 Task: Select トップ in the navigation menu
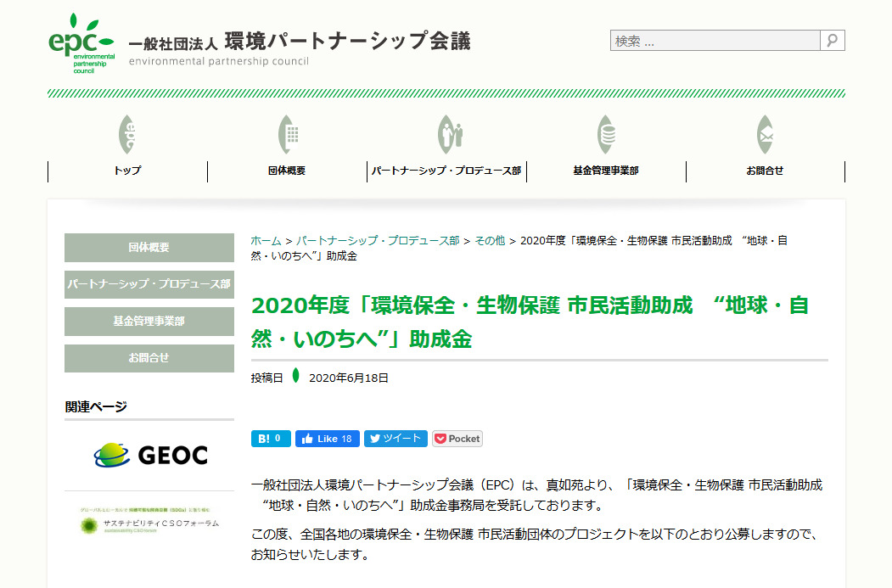[128, 171]
